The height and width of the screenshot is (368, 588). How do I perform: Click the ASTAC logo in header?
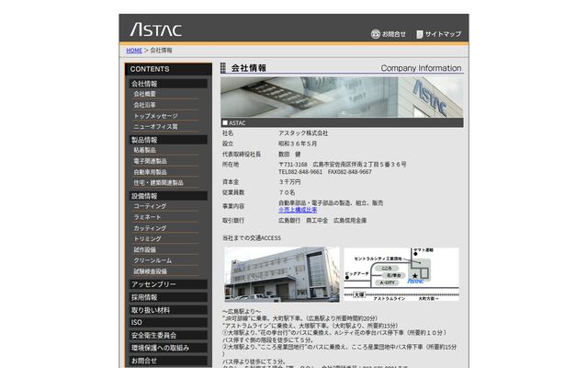(156, 29)
